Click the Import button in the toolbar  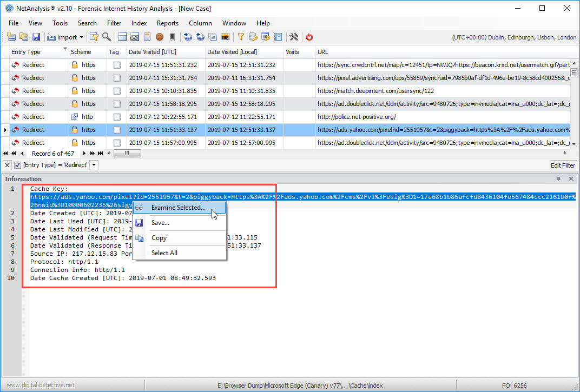[x=62, y=37]
